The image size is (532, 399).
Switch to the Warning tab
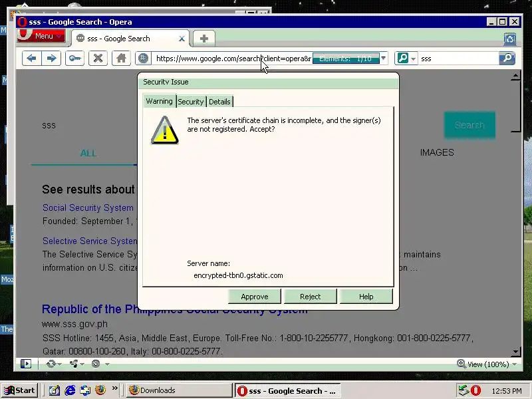tap(159, 101)
